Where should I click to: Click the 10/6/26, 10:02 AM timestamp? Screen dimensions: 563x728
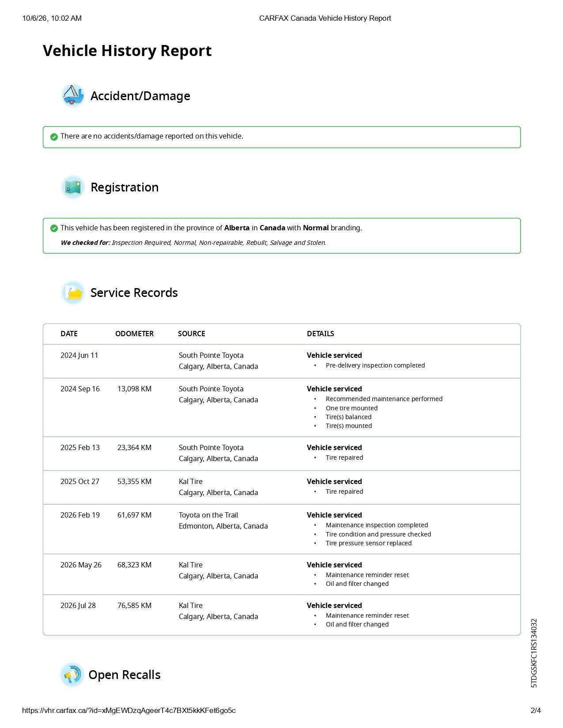click(52, 18)
